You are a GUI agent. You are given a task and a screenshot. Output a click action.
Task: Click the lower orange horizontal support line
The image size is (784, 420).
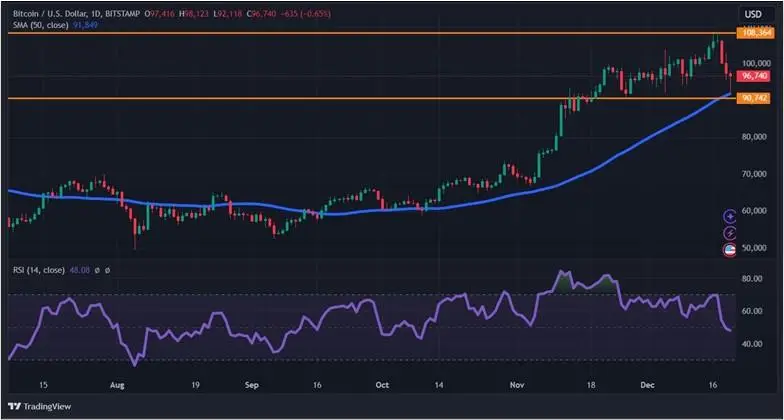[x=300, y=98]
